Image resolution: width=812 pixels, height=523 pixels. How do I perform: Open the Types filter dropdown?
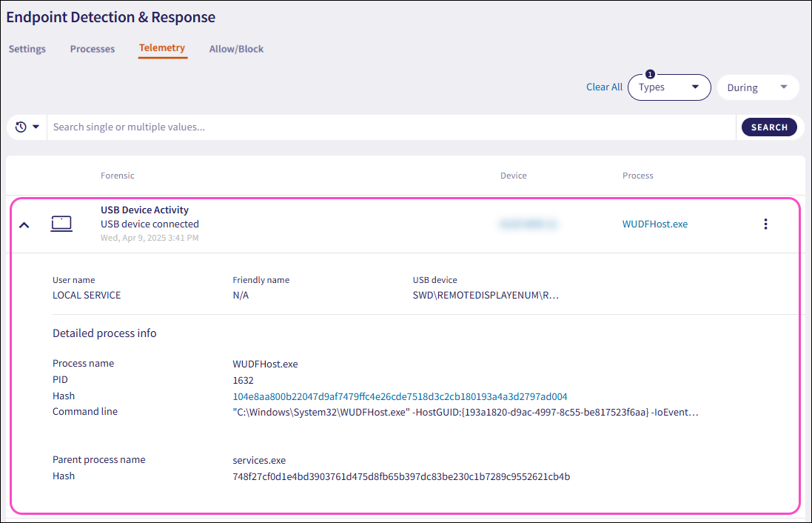pyautogui.click(x=668, y=87)
